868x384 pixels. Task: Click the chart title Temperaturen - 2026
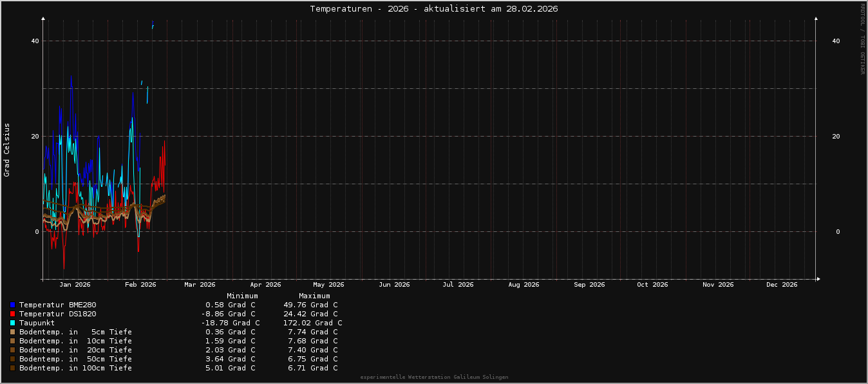coord(433,8)
